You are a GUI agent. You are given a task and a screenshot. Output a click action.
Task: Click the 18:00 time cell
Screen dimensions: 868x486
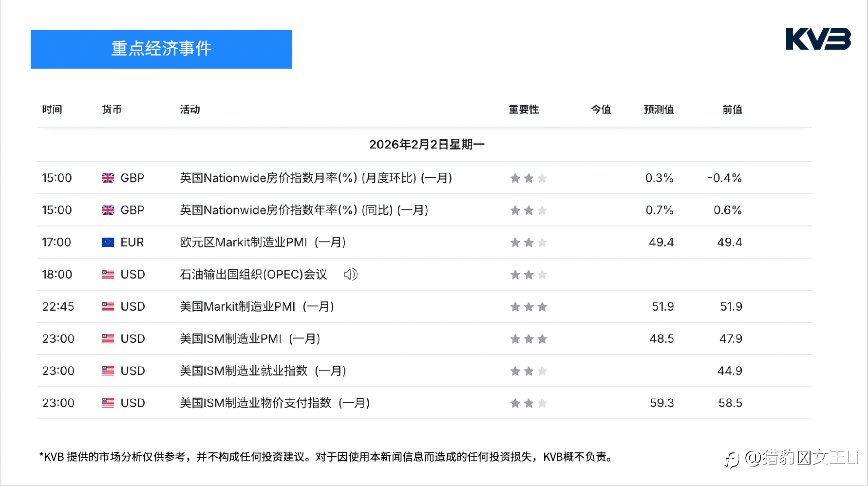coord(57,275)
